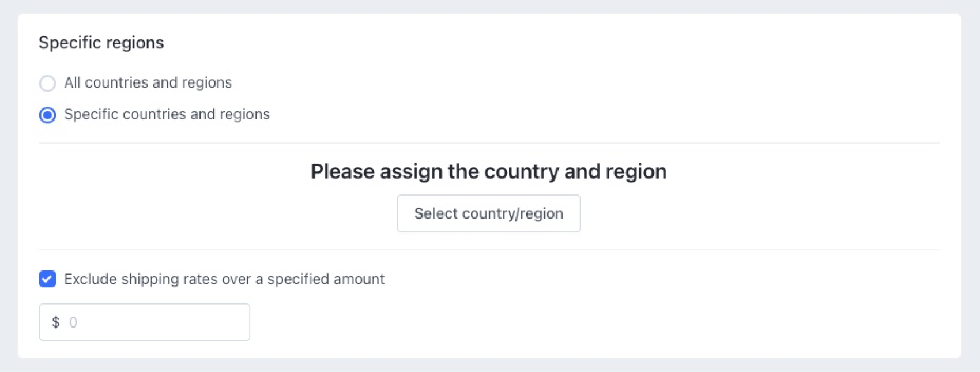Click 'Please assign the country and region' heading

(x=488, y=171)
